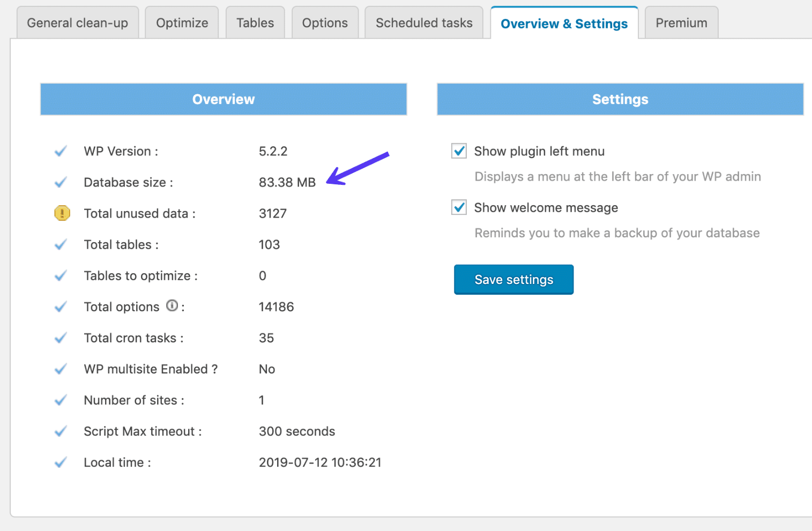The height and width of the screenshot is (531, 812).
Task: Click the checkmark next to Database size
Action: [61, 182]
